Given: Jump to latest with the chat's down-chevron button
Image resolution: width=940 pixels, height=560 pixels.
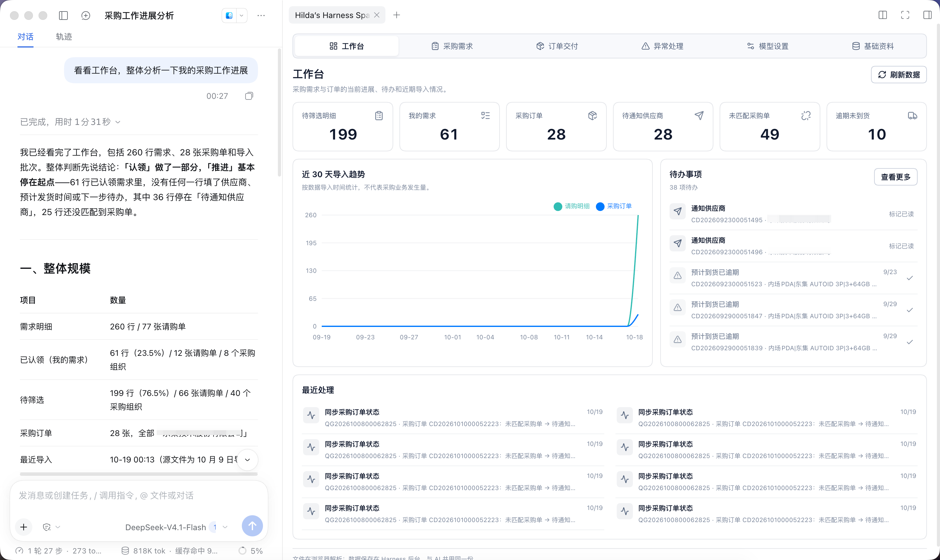Looking at the screenshot, I should [x=247, y=460].
